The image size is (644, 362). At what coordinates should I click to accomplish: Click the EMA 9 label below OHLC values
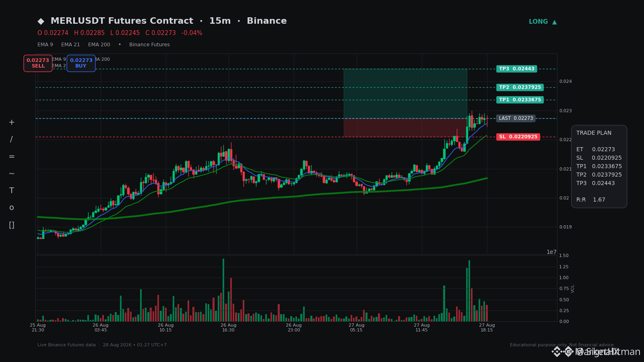tap(45, 45)
